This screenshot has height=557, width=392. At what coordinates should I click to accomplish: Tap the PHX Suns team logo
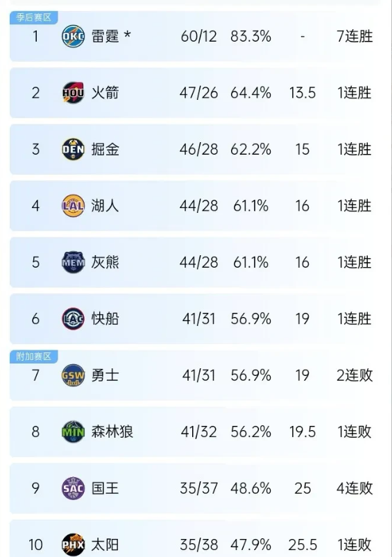(74, 545)
